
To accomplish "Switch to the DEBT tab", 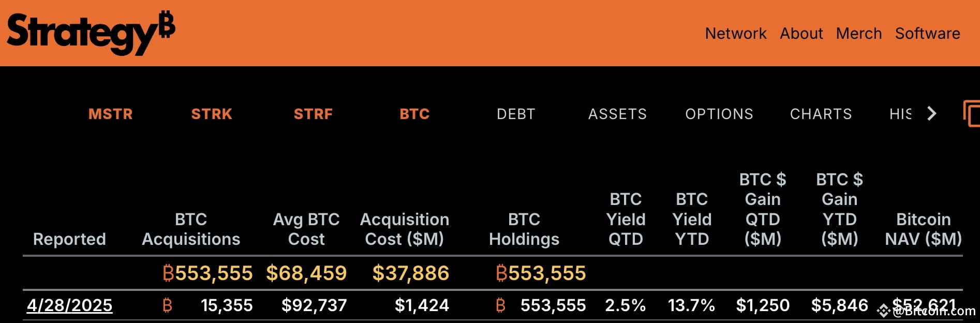I will [516, 114].
